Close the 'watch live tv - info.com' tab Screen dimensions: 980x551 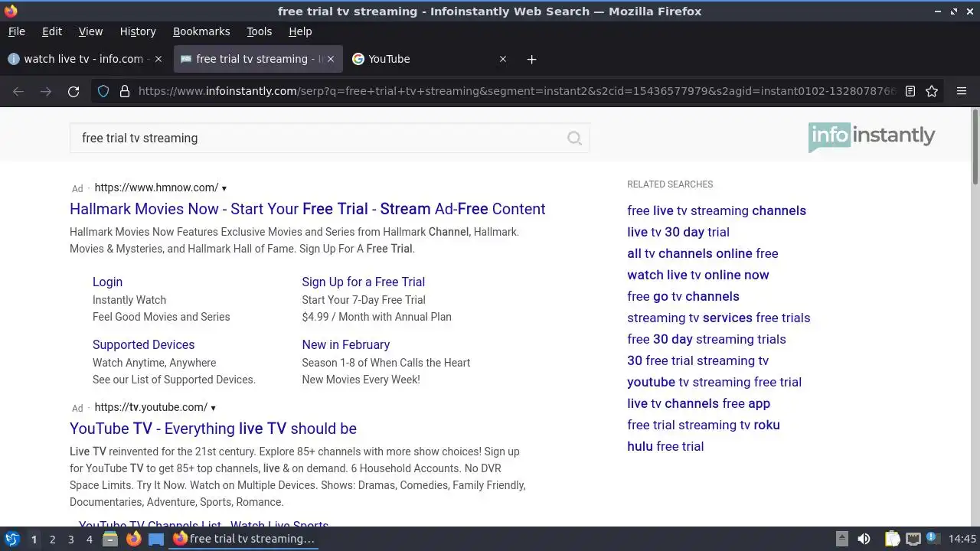(x=158, y=59)
